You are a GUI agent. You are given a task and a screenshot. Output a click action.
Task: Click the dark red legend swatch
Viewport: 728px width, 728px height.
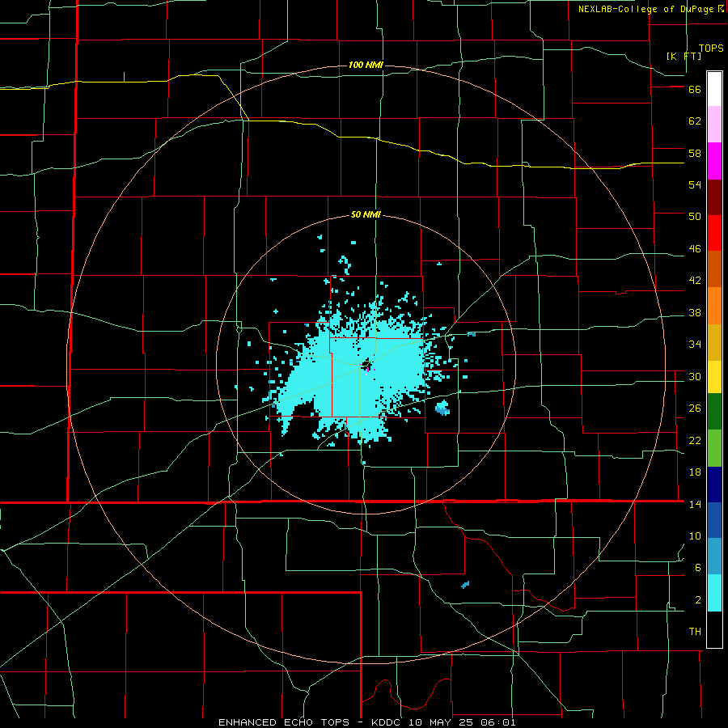pos(714,197)
